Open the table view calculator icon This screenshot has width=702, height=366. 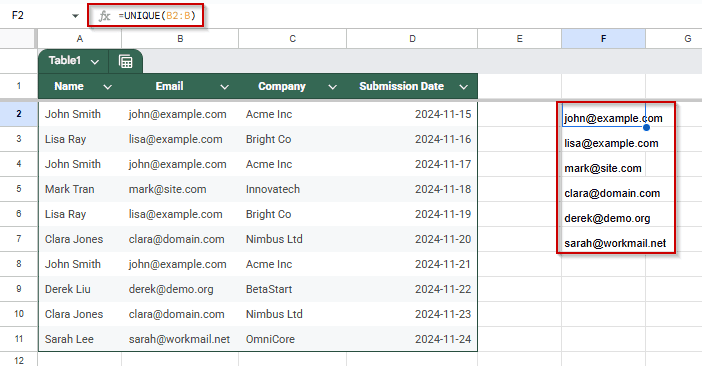[125, 61]
